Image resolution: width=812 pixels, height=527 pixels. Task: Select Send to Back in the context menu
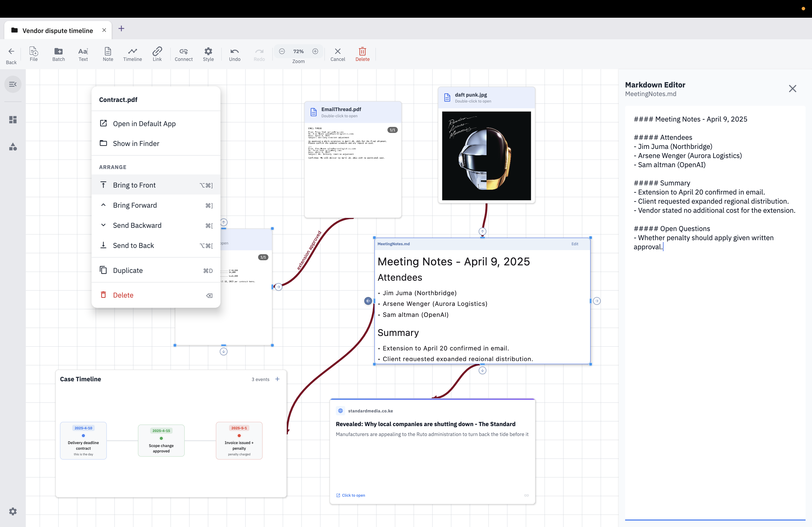(x=133, y=245)
